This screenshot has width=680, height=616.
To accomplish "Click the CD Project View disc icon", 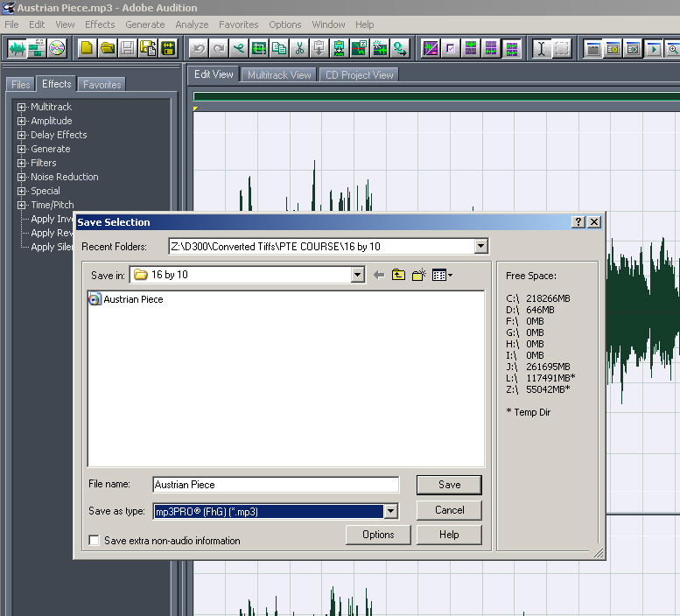I will (x=57, y=48).
